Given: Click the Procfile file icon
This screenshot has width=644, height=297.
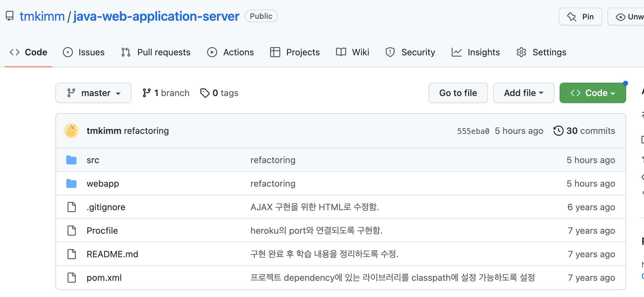Looking at the screenshot, I should tap(72, 231).
